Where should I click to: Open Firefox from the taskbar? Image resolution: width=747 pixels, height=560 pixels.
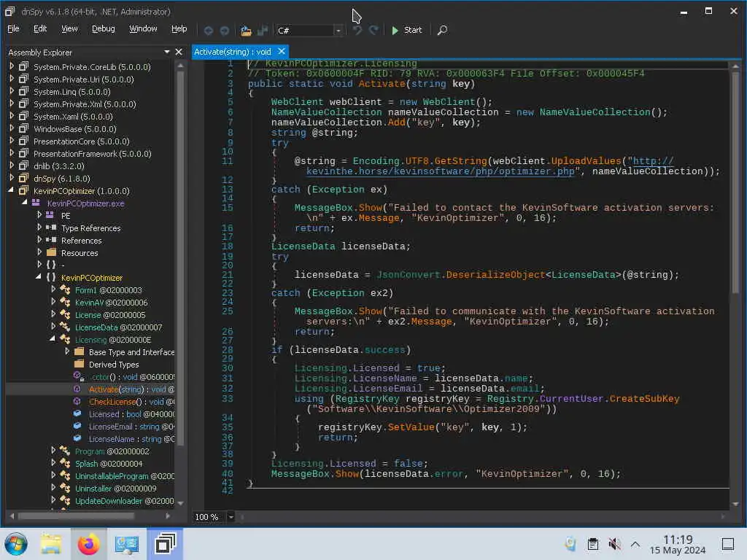tap(88, 544)
